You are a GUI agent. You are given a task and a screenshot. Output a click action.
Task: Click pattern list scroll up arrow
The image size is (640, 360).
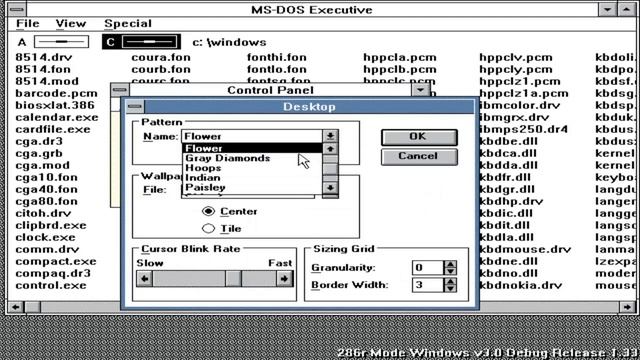click(330, 149)
